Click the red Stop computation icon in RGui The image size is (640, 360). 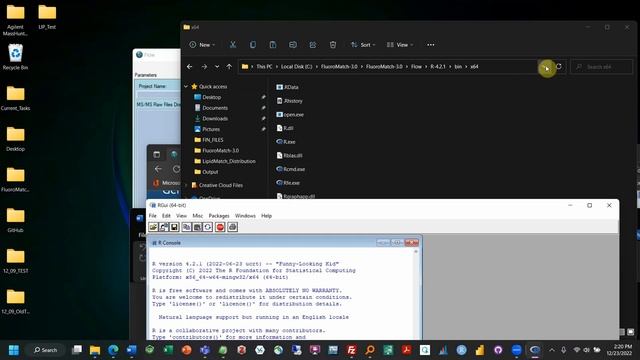tap(220, 227)
